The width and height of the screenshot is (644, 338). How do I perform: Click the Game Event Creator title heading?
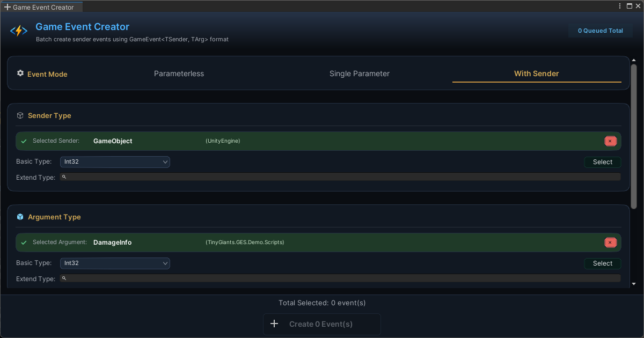(x=83, y=26)
